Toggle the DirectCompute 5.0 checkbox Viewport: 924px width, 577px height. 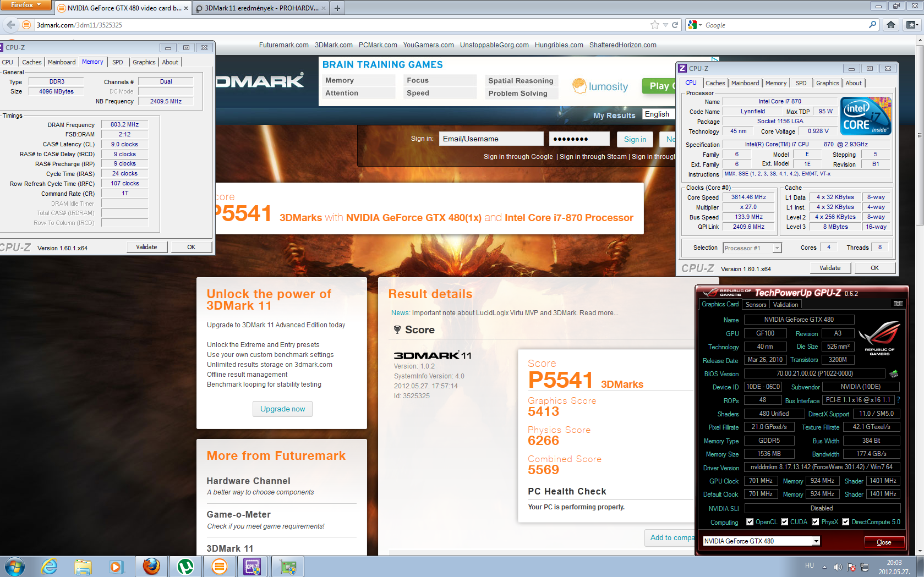[846, 522]
